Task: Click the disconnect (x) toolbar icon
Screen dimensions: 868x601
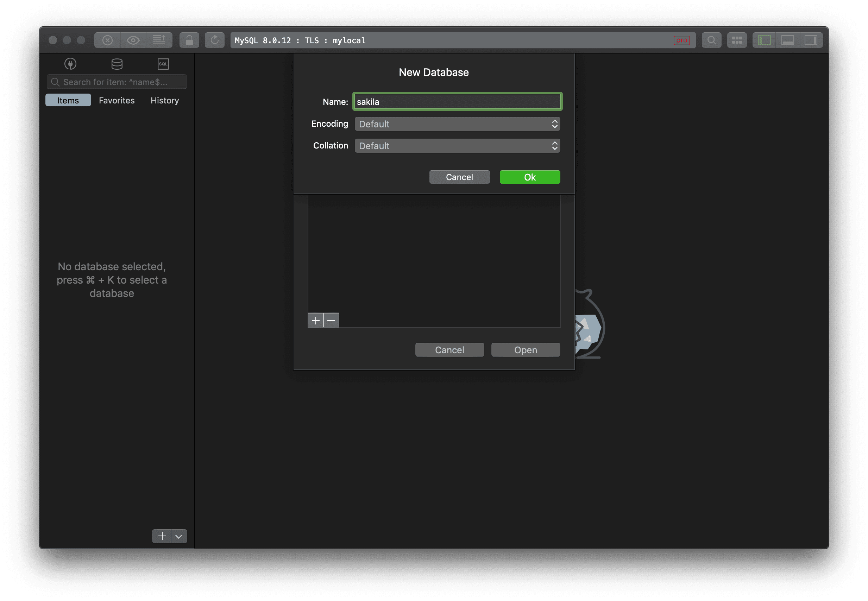Action: point(107,40)
